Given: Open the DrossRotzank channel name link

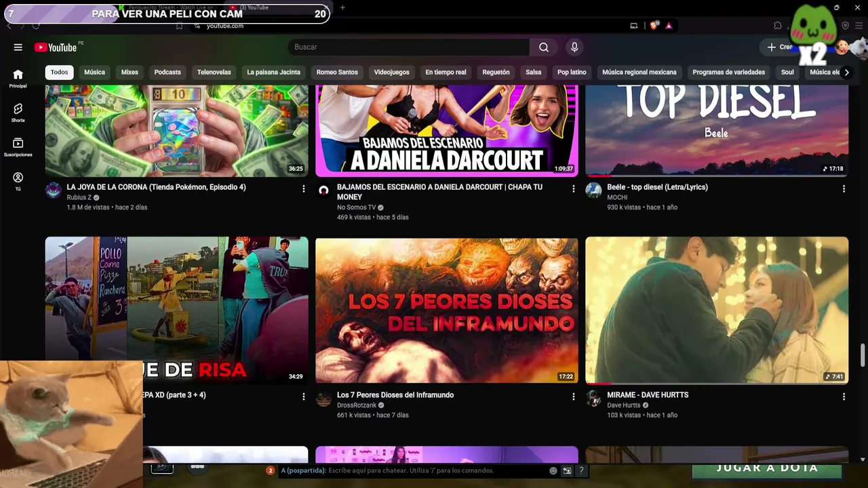Looking at the screenshot, I should [x=357, y=405].
